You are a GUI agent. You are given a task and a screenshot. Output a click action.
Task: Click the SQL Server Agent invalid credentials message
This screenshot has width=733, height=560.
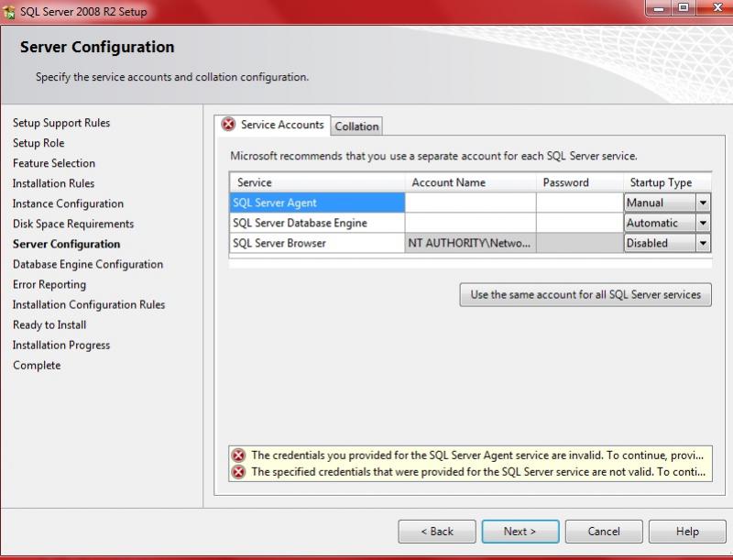(477, 456)
